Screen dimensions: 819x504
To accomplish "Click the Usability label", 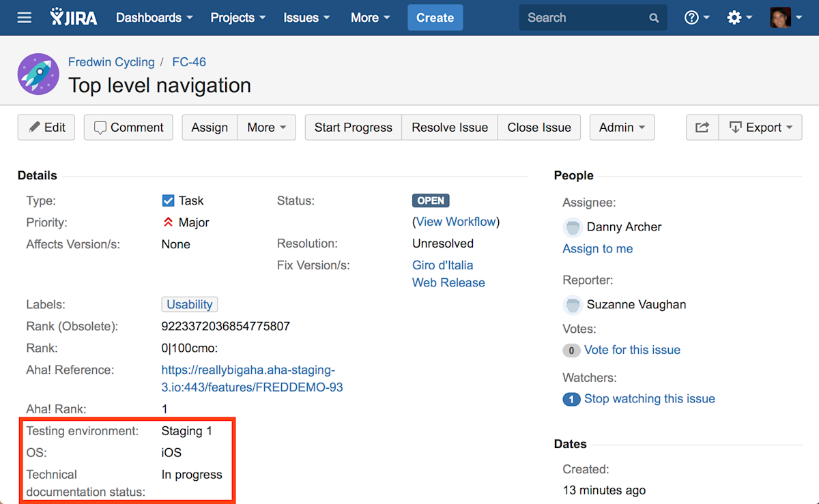I will pos(190,305).
